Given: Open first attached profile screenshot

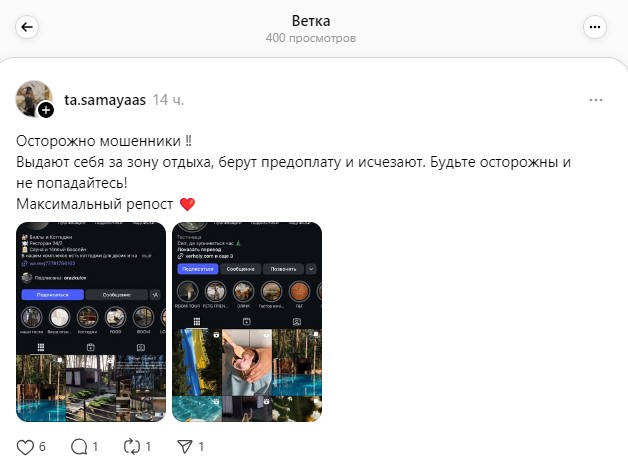Looking at the screenshot, I should coord(91,322).
